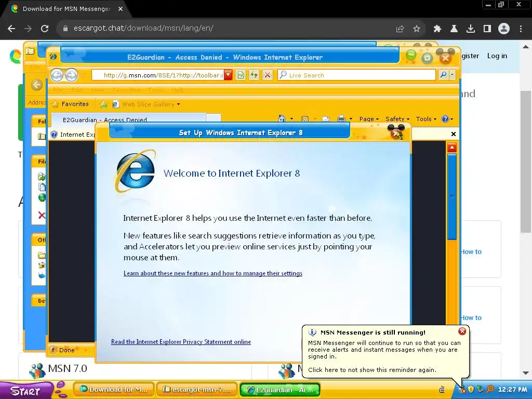
Task: Click the IE Print icon
Action: pyautogui.click(x=341, y=119)
